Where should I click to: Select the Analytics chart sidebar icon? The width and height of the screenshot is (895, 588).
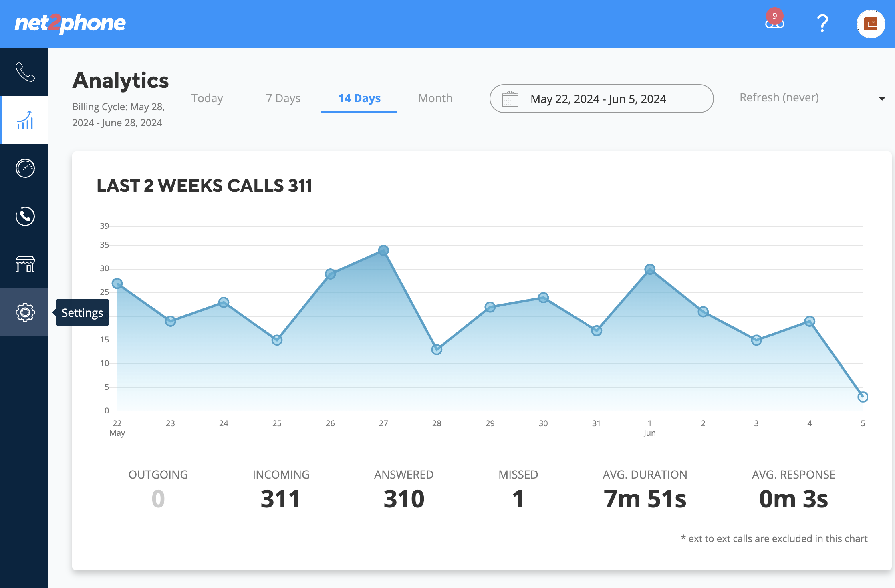[25, 120]
